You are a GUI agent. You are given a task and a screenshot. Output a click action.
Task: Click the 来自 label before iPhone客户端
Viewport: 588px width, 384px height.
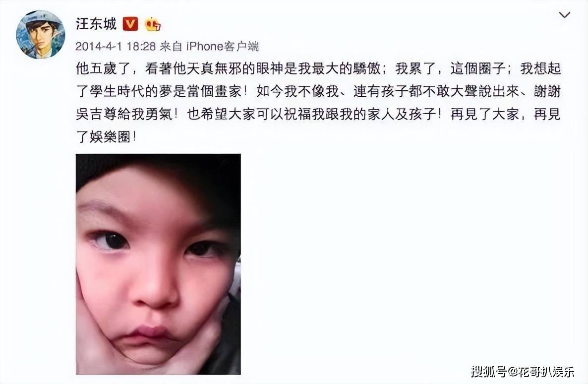tap(171, 46)
